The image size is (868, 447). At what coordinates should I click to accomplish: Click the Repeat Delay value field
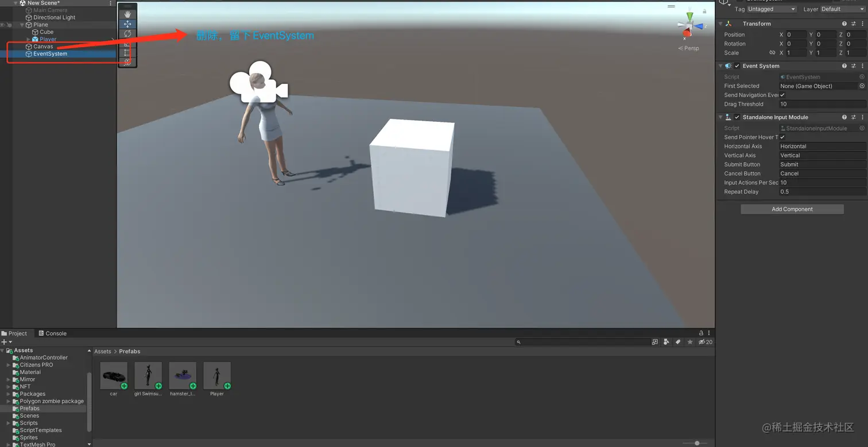pos(822,192)
